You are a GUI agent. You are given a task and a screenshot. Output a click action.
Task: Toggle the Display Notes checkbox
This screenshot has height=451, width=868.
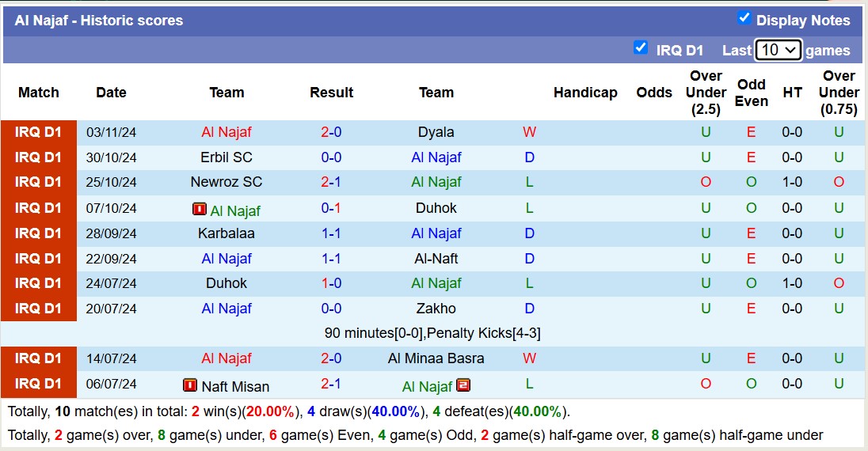pos(744,18)
